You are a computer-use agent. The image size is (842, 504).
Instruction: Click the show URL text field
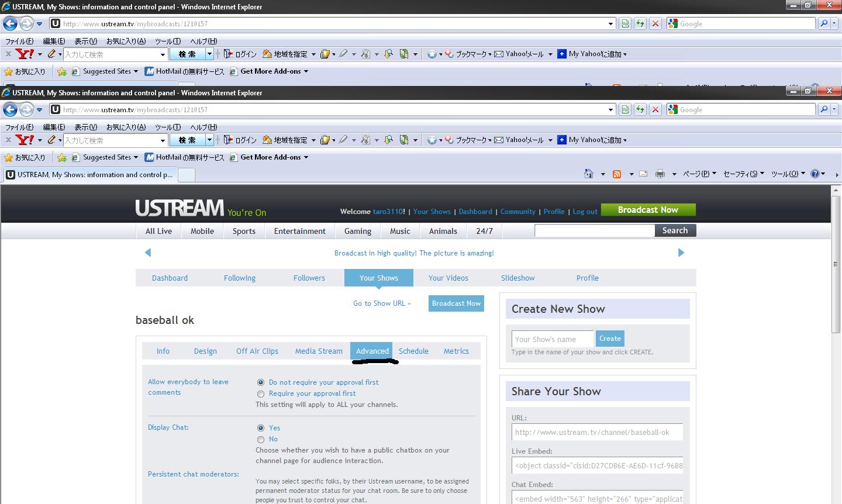[597, 432]
